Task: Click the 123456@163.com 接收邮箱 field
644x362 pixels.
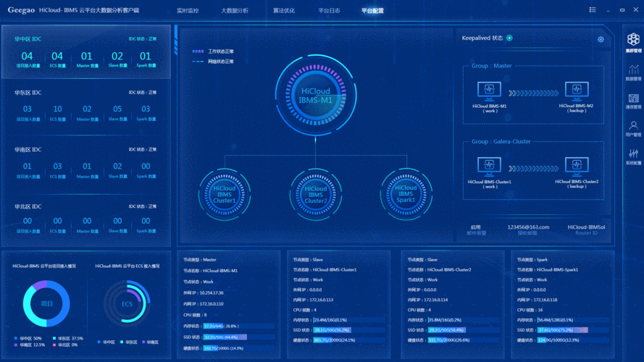Action: pos(528,230)
